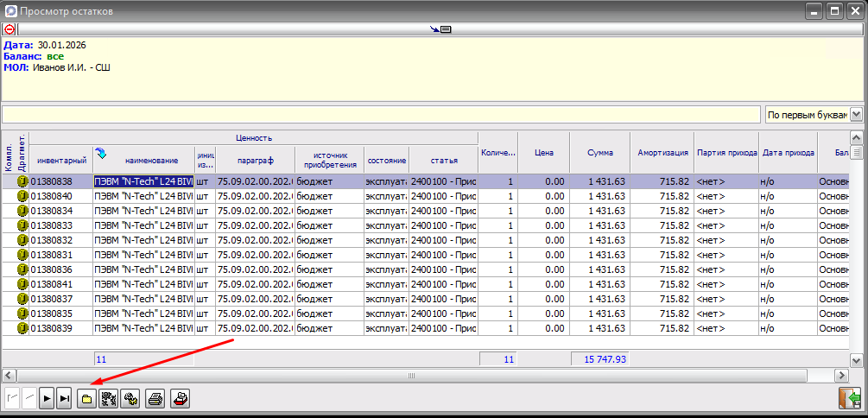Click the 'инвентарный' column header
The image size is (868, 418).
(61, 161)
